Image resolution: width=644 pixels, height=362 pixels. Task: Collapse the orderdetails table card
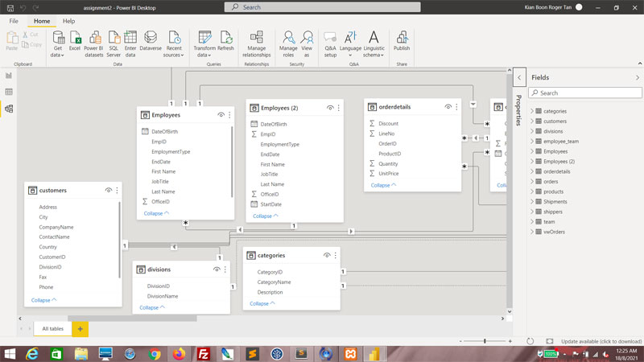383,185
